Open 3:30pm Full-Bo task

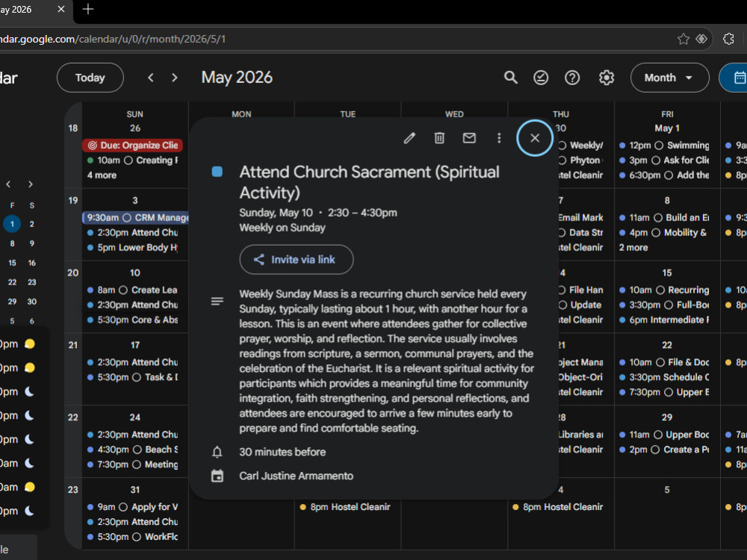pyautogui.click(x=664, y=305)
